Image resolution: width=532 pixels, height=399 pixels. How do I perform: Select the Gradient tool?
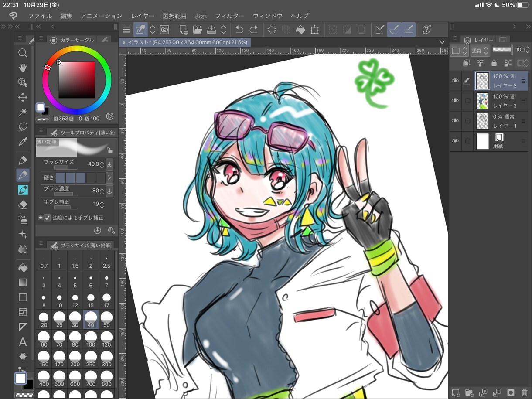[23, 283]
